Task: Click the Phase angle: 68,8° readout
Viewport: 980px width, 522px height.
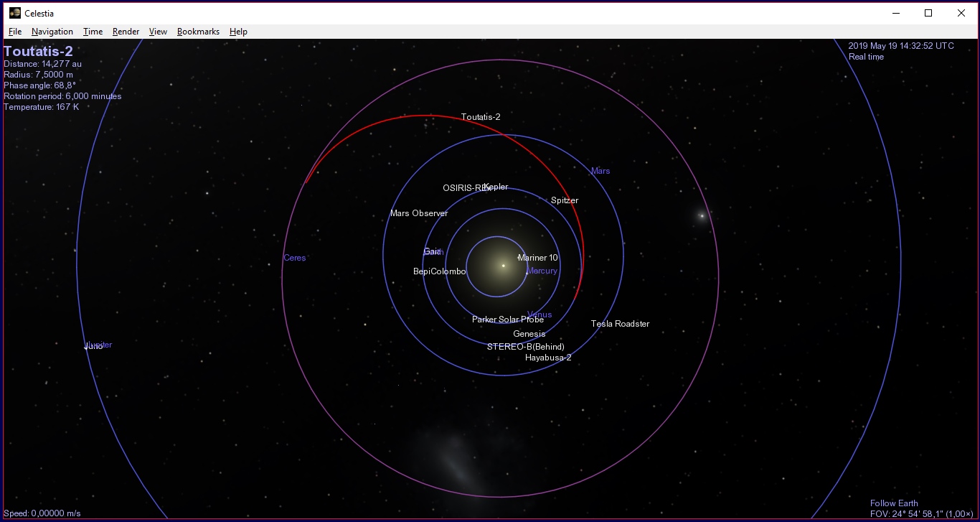Action: [39, 85]
